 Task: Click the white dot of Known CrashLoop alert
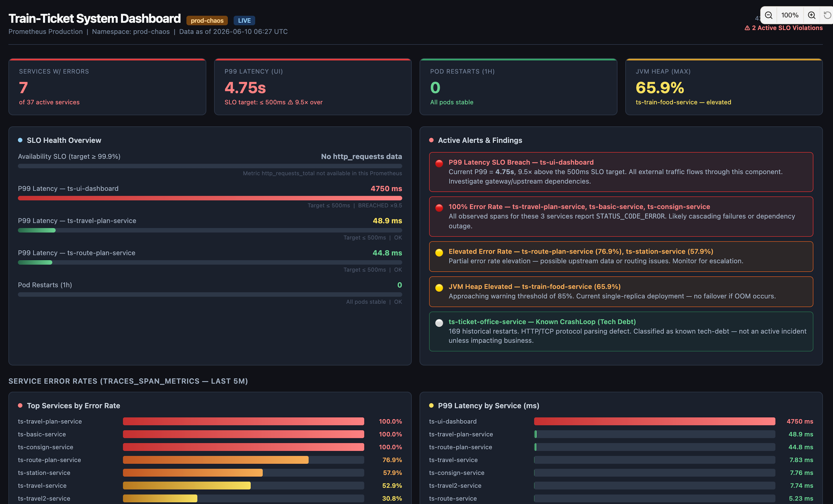click(439, 323)
